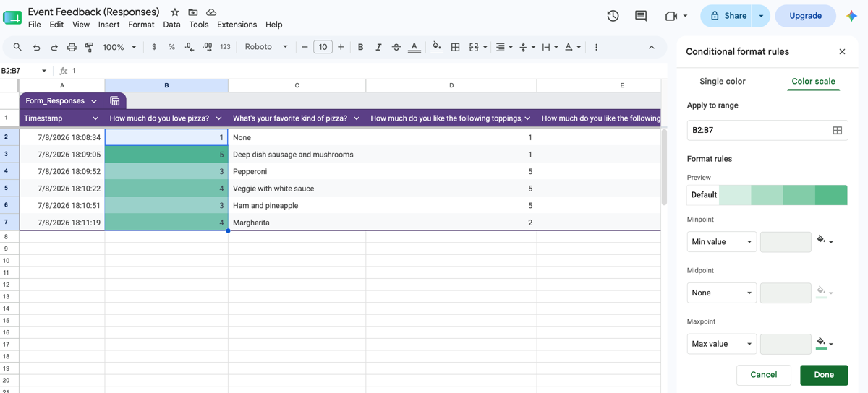
Task: Click the Share button
Action: tap(728, 16)
